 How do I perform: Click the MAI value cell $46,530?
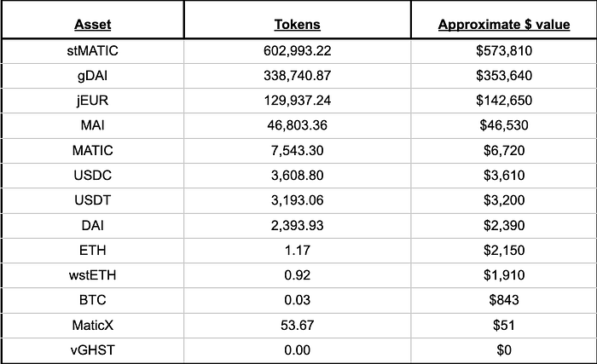click(x=504, y=125)
